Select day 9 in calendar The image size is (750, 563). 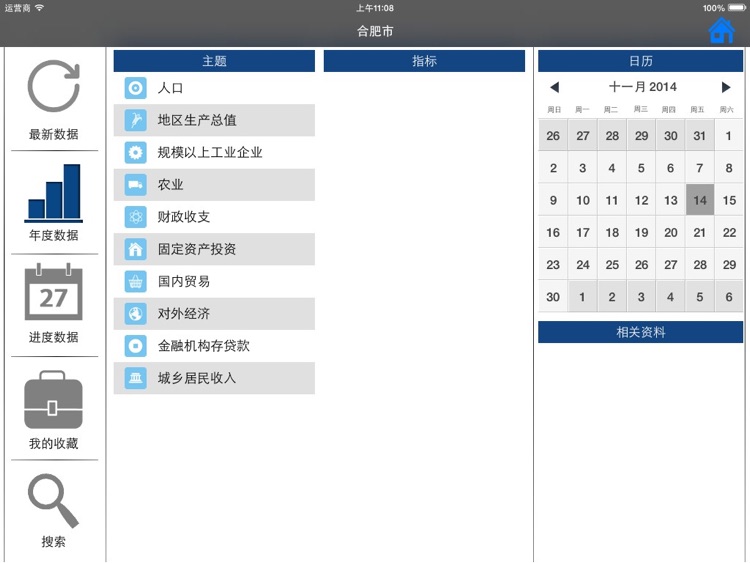pyautogui.click(x=553, y=200)
